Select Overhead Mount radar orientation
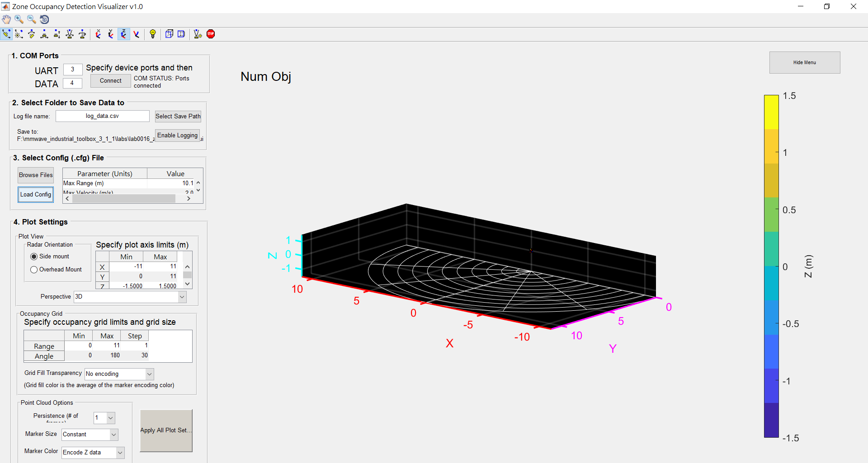868x463 pixels. point(34,270)
